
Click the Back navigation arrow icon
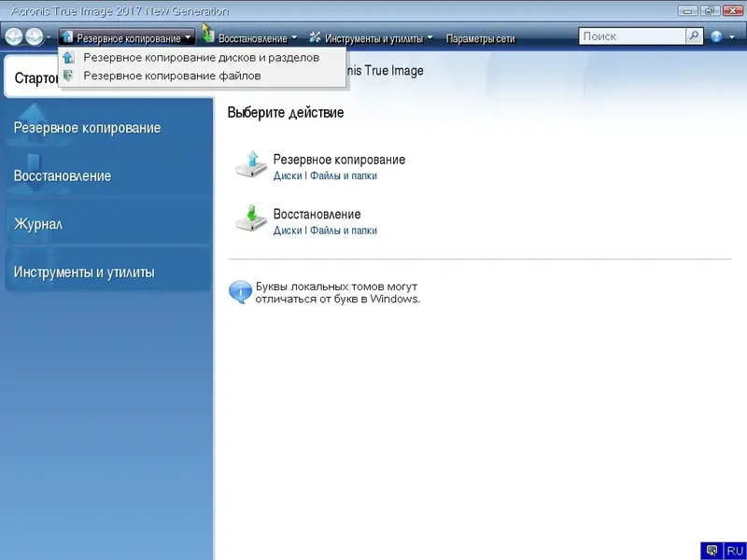pyautogui.click(x=12, y=35)
